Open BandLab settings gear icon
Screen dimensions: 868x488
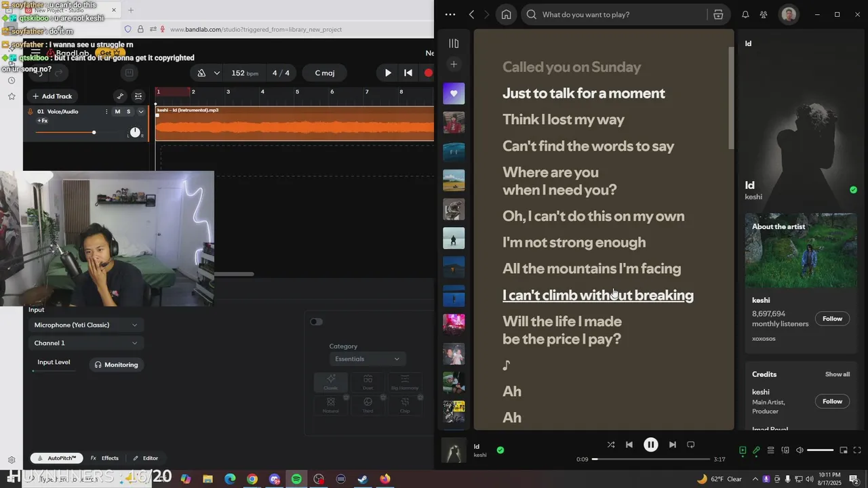coord(12,460)
